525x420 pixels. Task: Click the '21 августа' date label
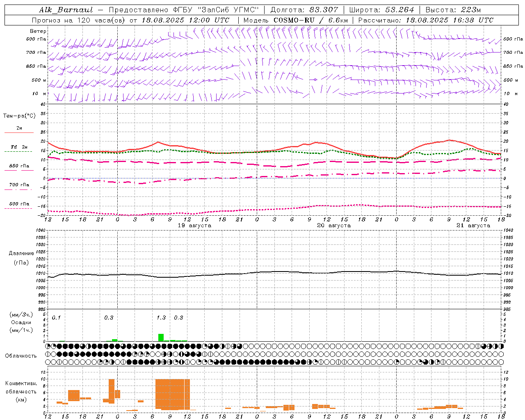pyautogui.click(x=473, y=226)
